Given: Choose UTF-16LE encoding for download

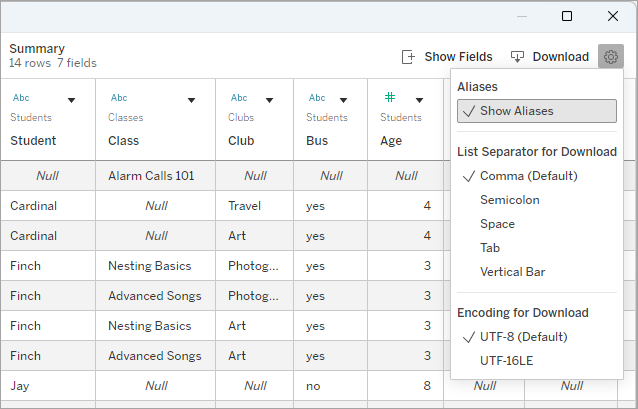Looking at the screenshot, I should click(506, 360).
